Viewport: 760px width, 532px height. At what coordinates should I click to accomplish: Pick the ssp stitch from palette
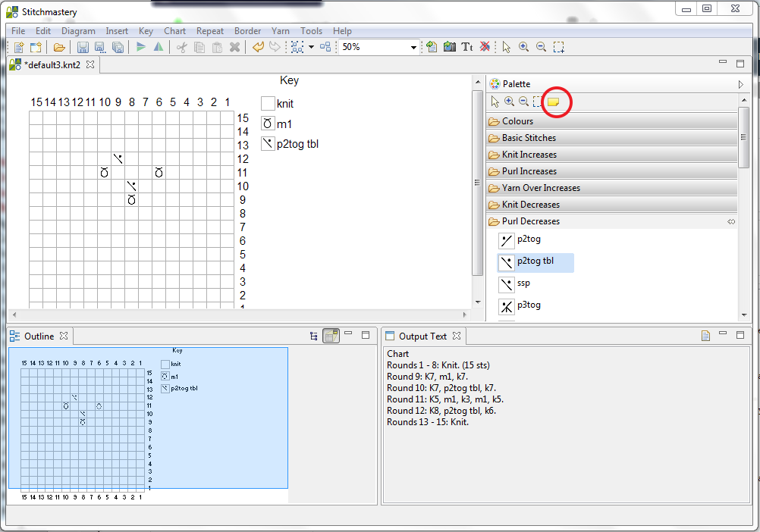507,284
